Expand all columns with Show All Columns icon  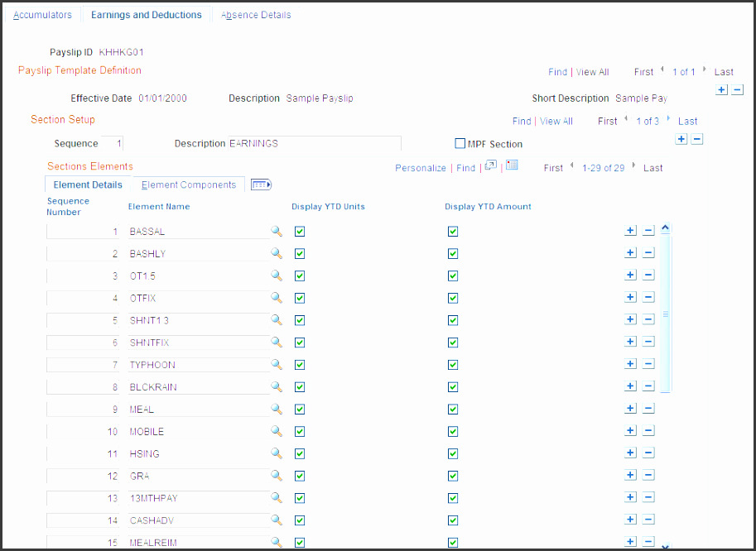coord(262,185)
